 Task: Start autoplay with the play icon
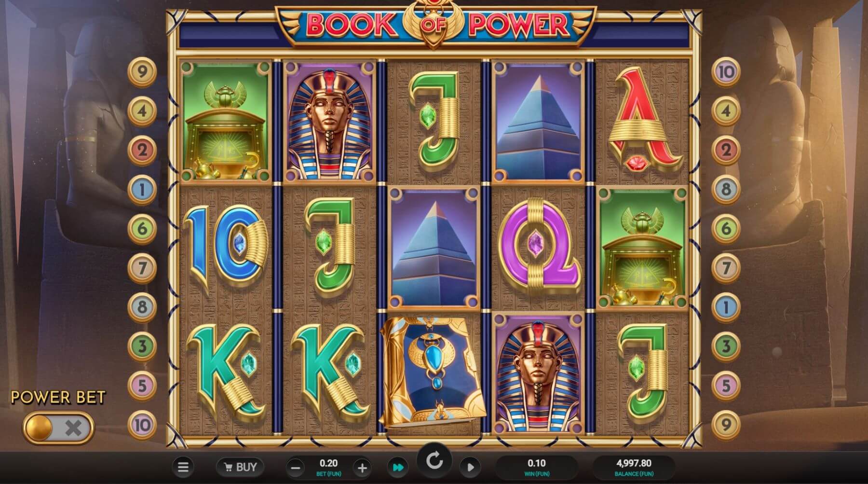tap(470, 467)
